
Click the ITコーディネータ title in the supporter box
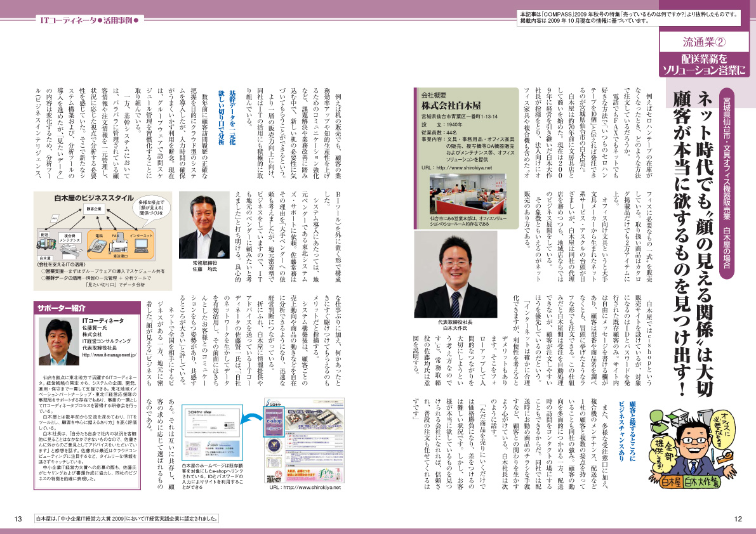point(103,321)
